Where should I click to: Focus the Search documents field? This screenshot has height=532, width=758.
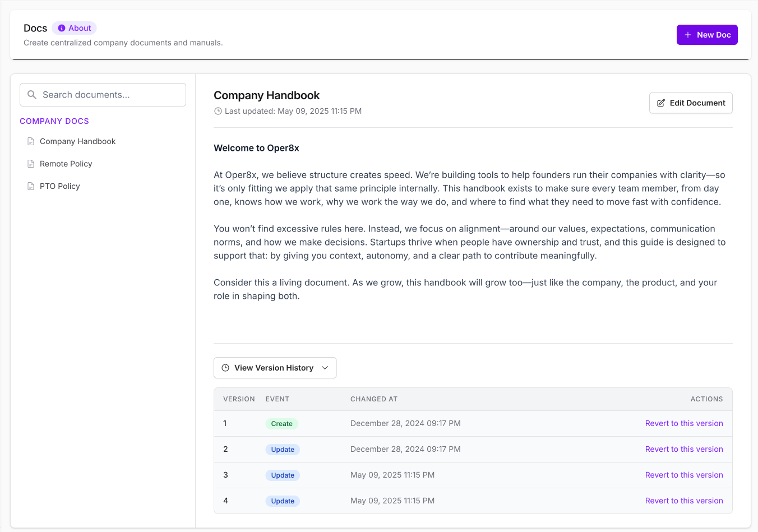tap(103, 95)
